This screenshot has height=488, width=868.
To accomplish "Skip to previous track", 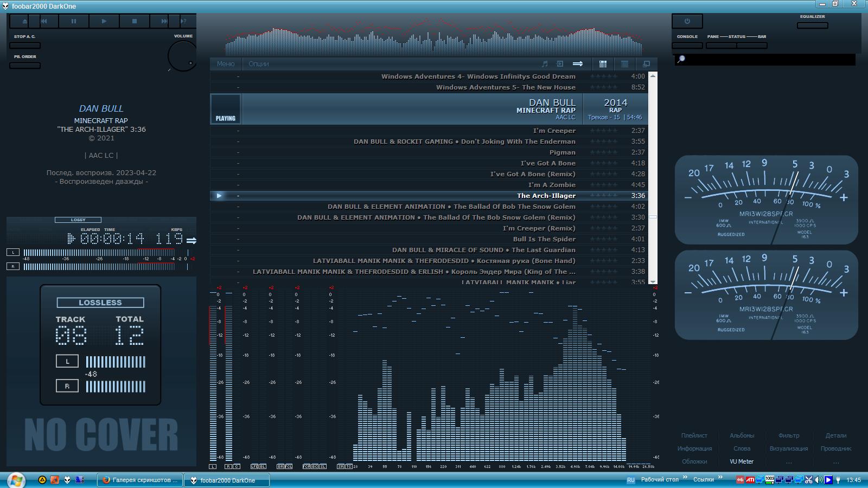I will point(44,21).
